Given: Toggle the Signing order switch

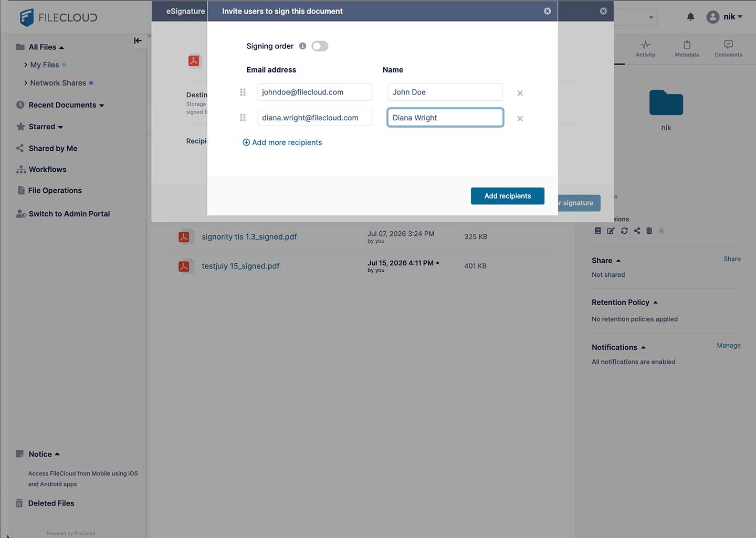Looking at the screenshot, I should (x=320, y=46).
